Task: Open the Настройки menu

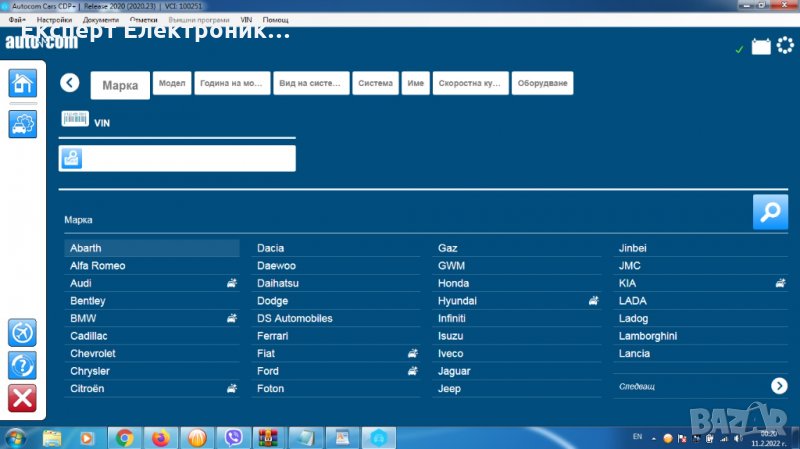Action: click(54, 20)
